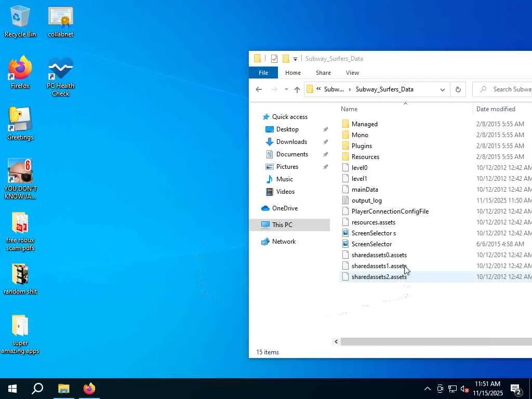The width and height of the screenshot is (532, 399).
Task: Select the Mono folder
Action: click(360, 135)
